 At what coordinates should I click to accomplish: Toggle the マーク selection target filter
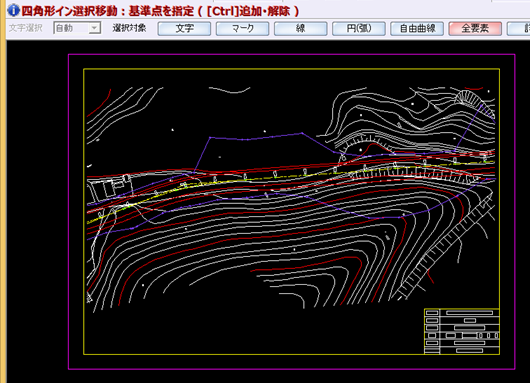pyautogui.click(x=242, y=28)
